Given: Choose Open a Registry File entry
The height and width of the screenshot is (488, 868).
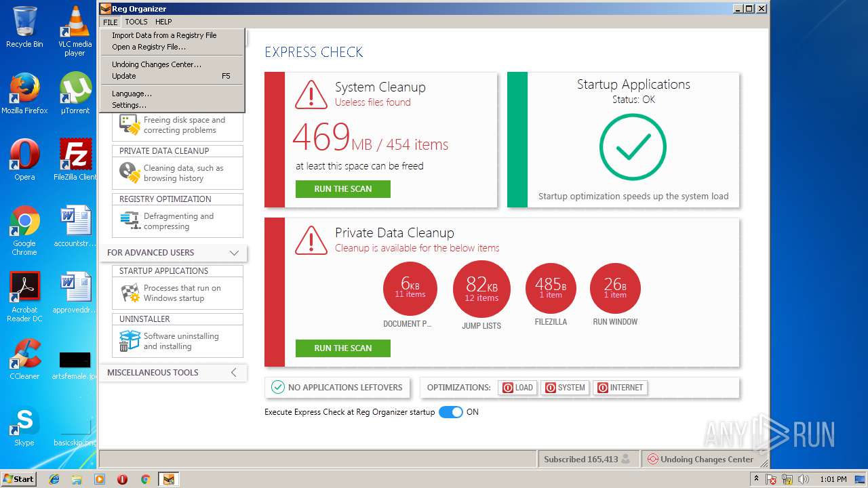Looking at the screenshot, I should [x=171, y=47].
